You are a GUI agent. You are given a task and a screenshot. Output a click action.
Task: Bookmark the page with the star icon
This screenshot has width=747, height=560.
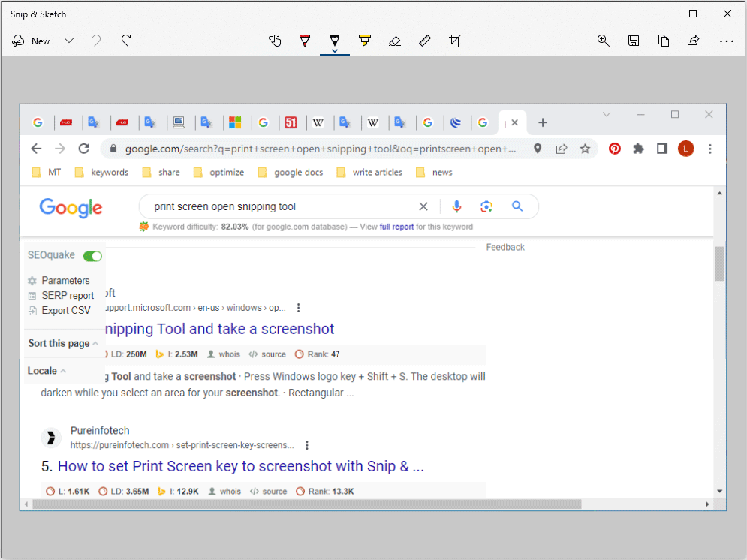(x=585, y=149)
